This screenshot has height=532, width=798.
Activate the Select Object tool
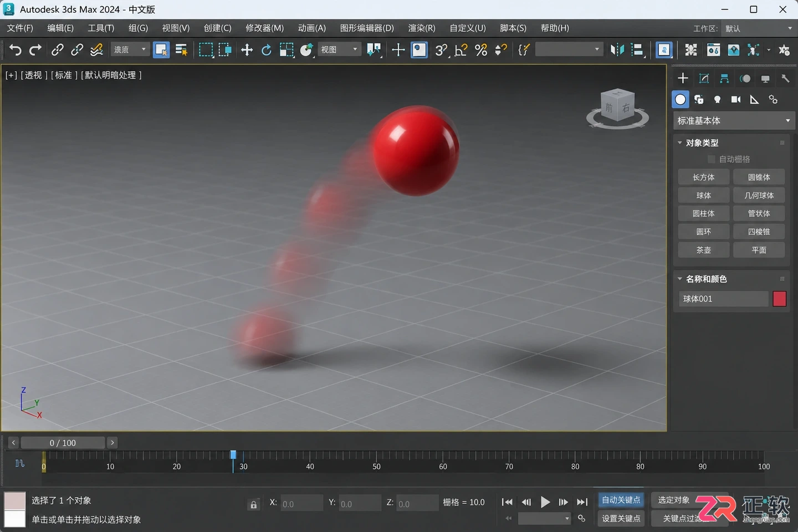[x=161, y=50]
